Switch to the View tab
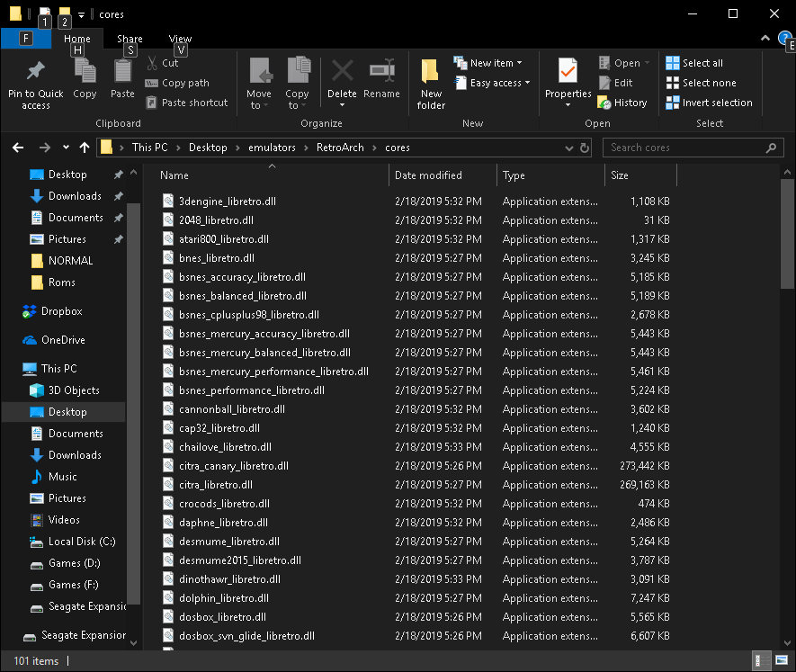 click(x=180, y=39)
